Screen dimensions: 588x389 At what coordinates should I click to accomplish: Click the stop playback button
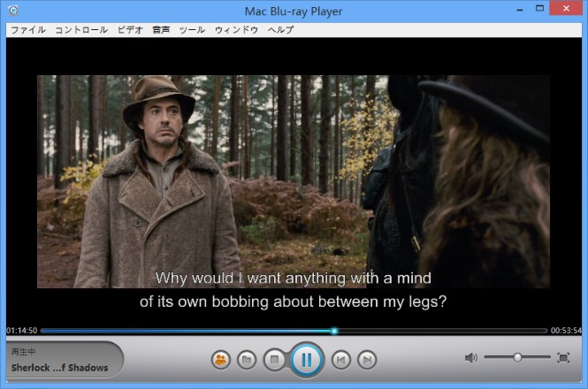pyautogui.click(x=275, y=360)
